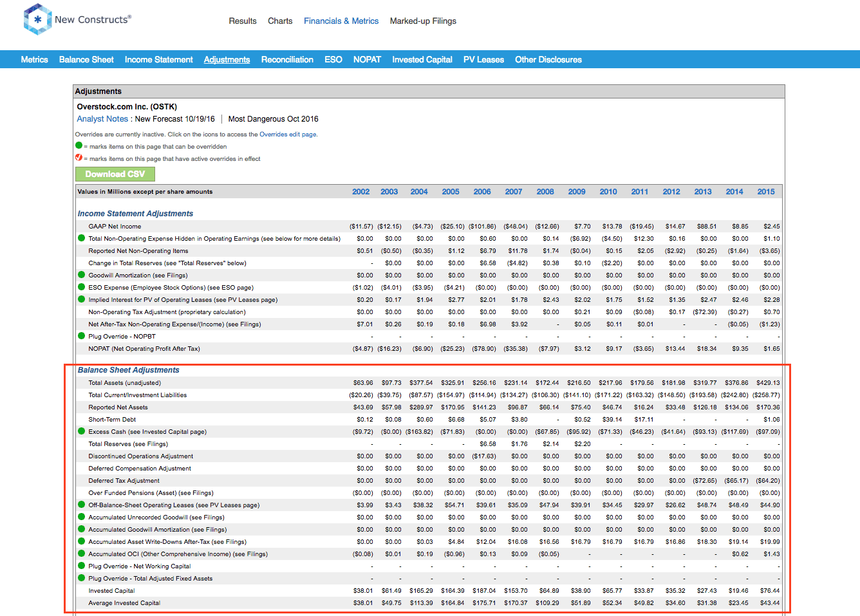The image size is (860, 616).
Task: Click override icon for Plug Override - Net Working Capital
Action: [x=81, y=566]
